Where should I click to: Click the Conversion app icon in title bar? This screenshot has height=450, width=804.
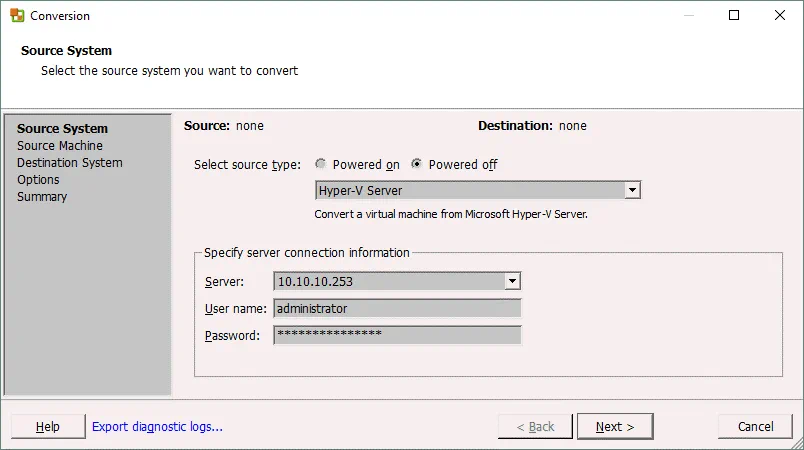click(16, 16)
